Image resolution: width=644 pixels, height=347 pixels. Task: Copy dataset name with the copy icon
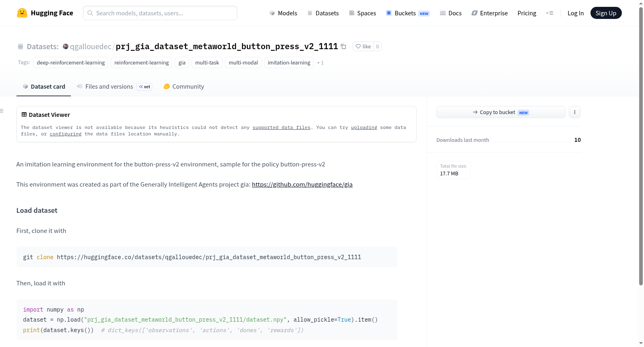(343, 46)
